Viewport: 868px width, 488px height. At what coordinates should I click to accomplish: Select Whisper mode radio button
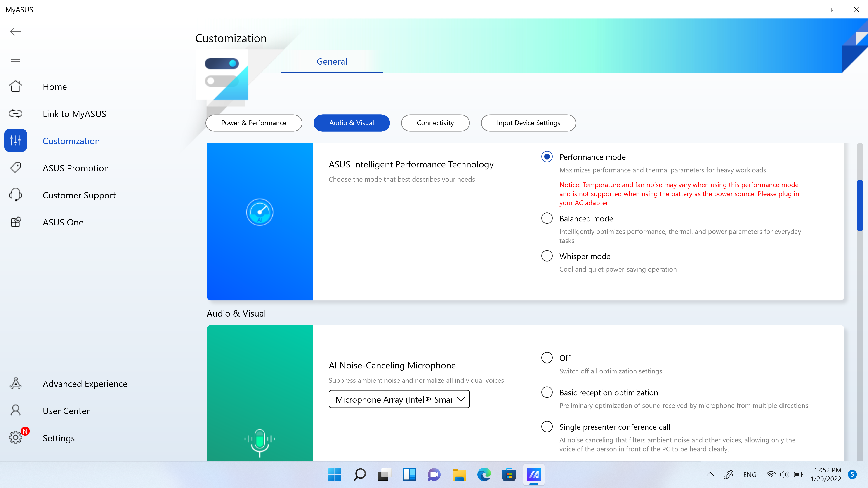point(547,256)
